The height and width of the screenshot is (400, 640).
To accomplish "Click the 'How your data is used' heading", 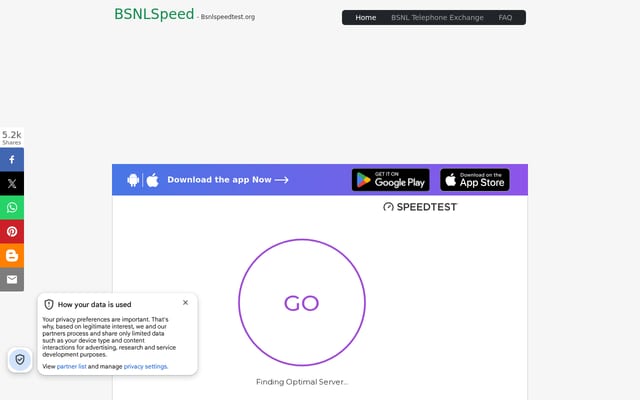I will pyautogui.click(x=94, y=304).
